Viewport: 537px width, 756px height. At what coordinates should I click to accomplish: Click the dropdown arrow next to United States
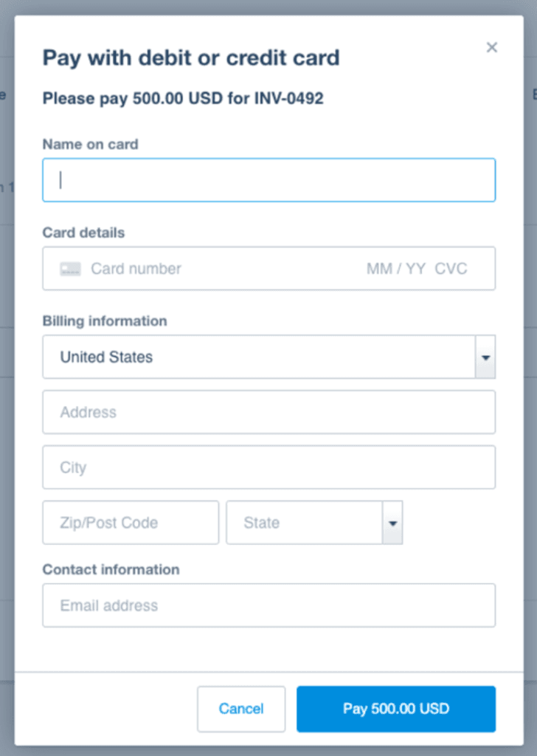[x=486, y=357]
